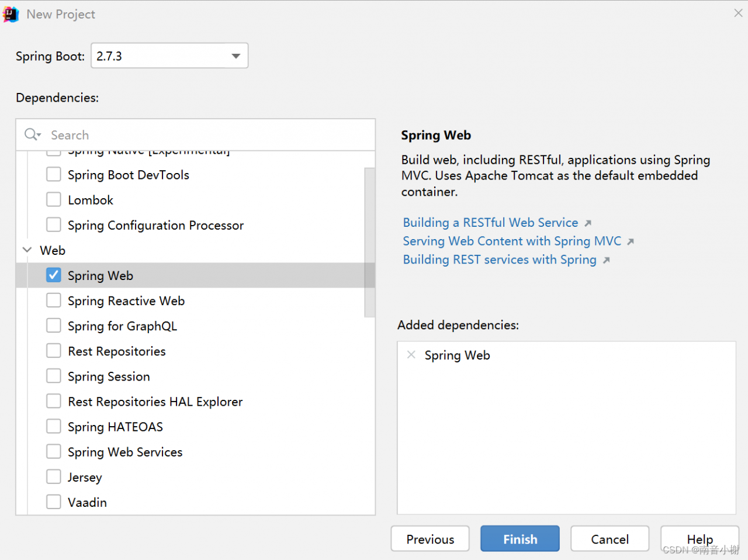Viewport: 748px width, 560px height.
Task: Uncheck the Spring Web checkbox
Action: tap(54, 275)
